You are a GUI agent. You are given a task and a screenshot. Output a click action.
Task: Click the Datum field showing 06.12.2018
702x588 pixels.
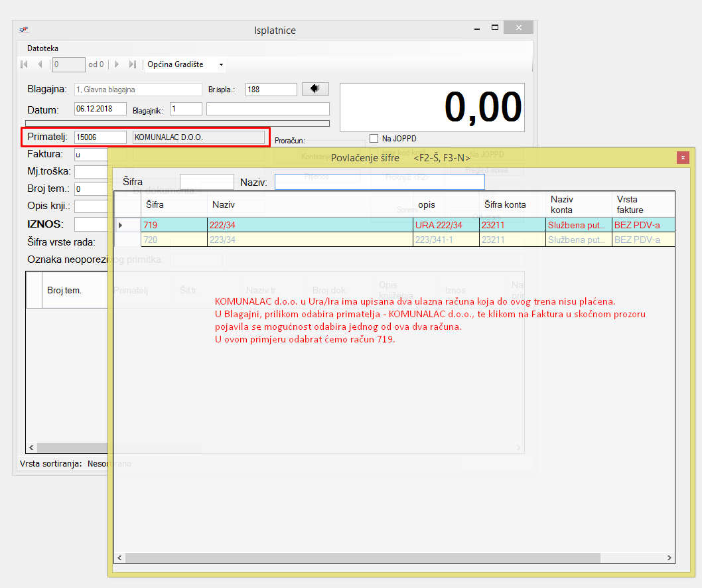click(100, 109)
